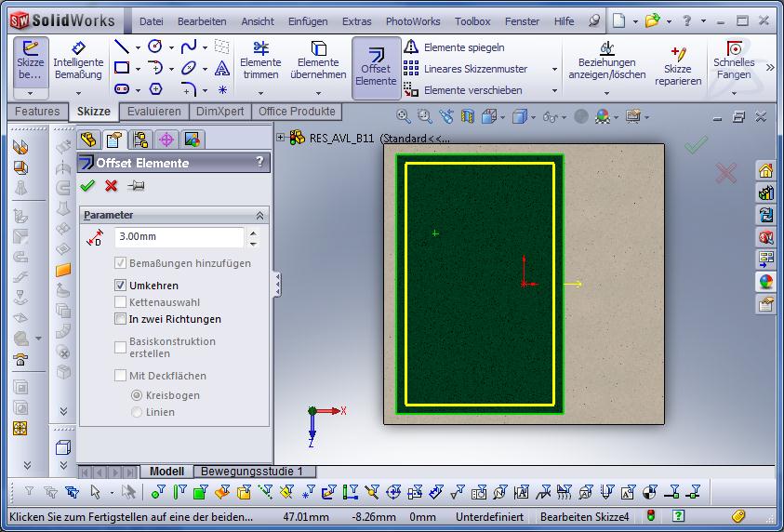784x532 pixels.
Task: Click the pushpin icon in Offset panel
Action: pos(135,186)
